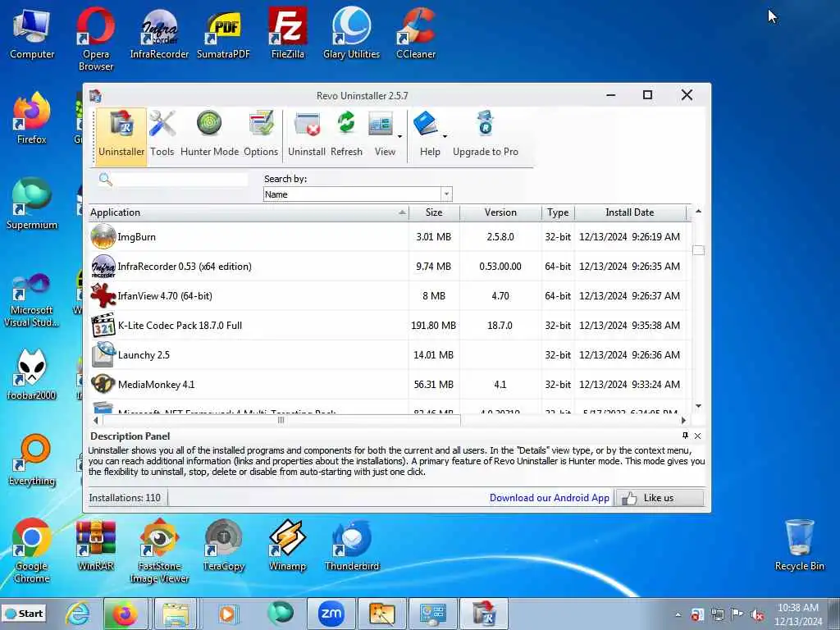Close the Description Panel

tap(697, 436)
